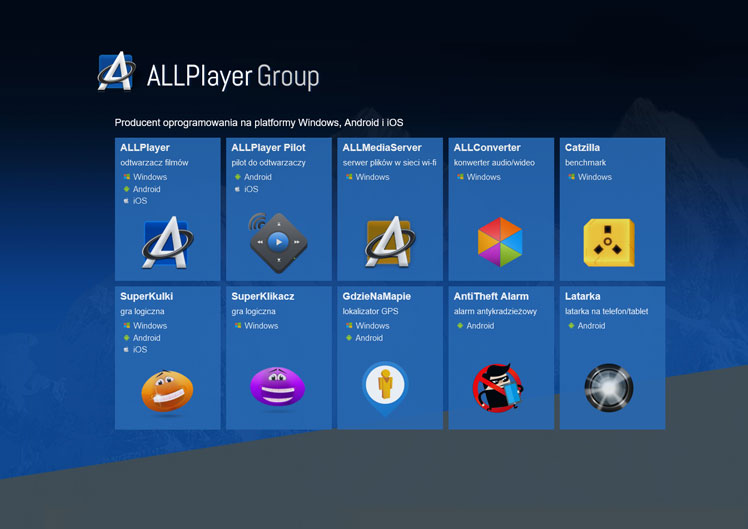Screen dimensions: 748x529
Task: Open the ALLMediaServer golden logo icon
Action: (x=390, y=241)
